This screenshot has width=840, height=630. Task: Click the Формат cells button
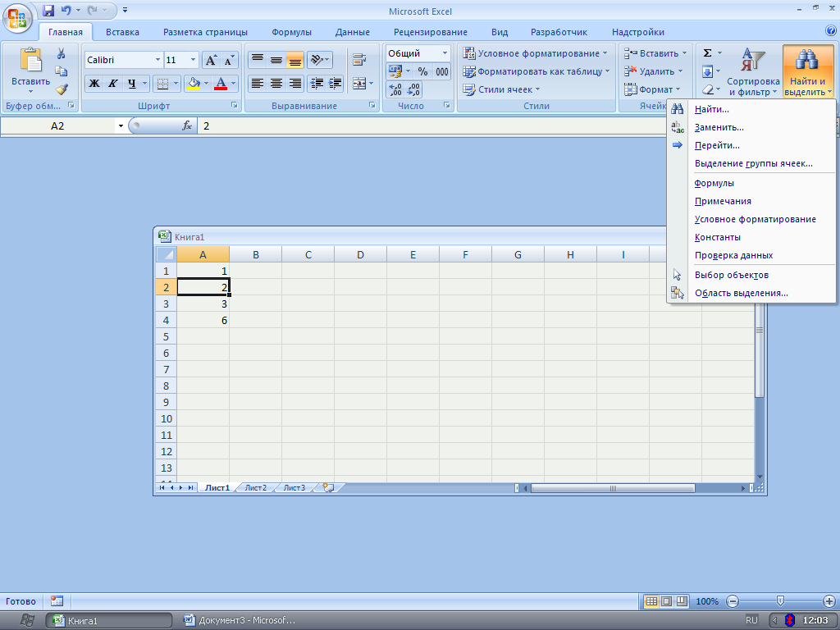tap(652, 89)
